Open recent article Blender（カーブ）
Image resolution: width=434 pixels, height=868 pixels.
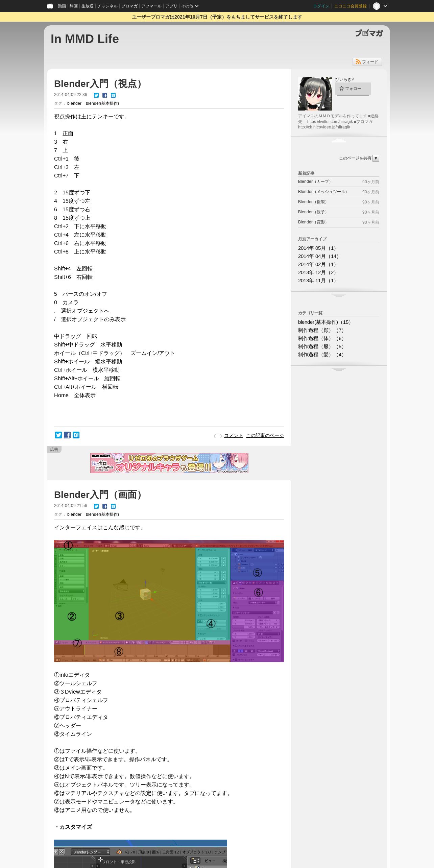(x=315, y=182)
